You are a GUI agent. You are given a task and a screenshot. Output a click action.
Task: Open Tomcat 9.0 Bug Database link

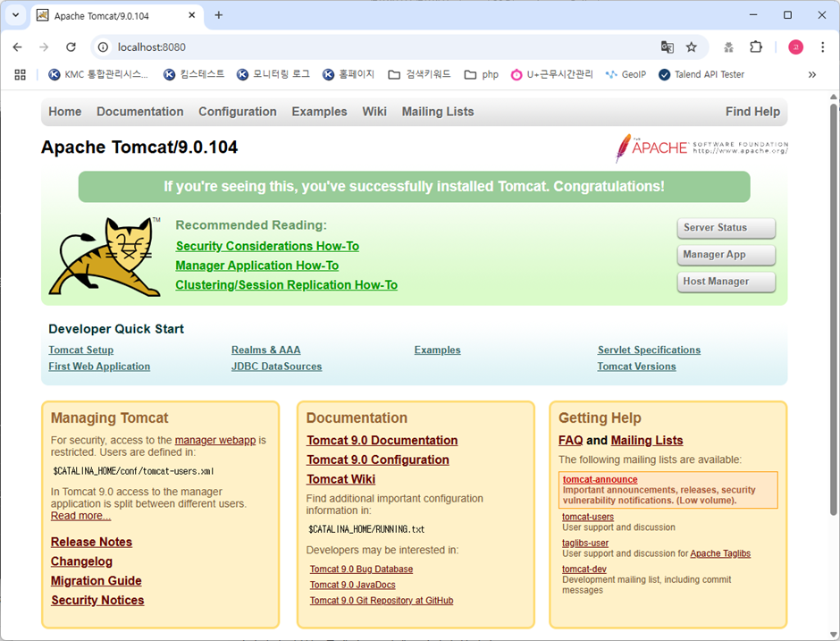361,569
